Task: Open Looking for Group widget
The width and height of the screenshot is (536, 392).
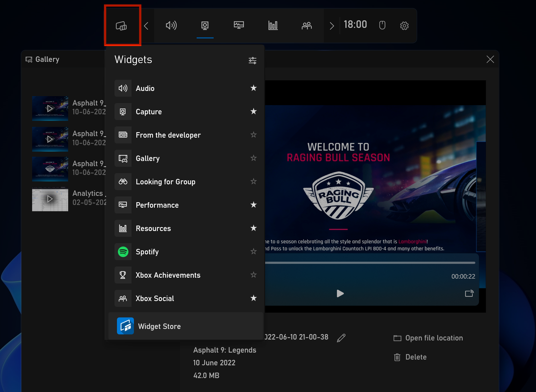Action: 186,182
